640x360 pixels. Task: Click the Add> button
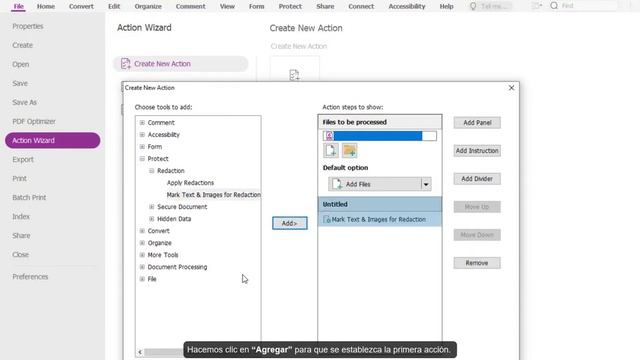click(x=290, y=223)
